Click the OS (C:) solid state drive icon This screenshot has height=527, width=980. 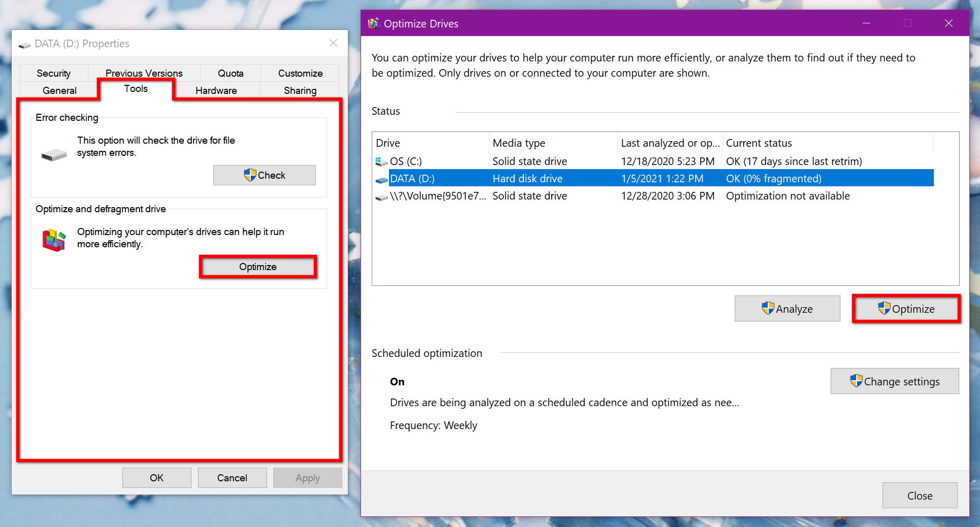pyautogui.click(x=381, y=161)
